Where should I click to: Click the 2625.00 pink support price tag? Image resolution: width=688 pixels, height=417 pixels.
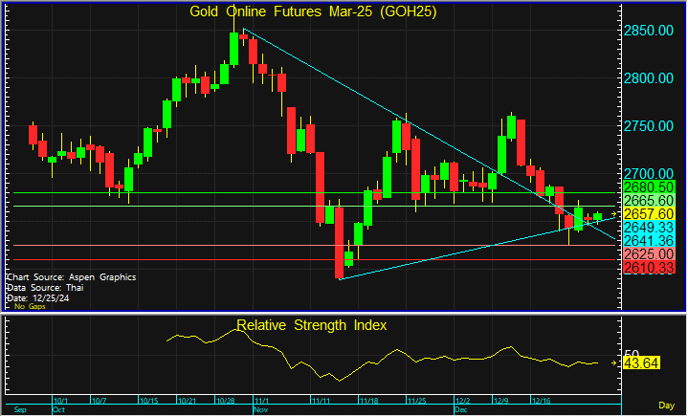click(649, 254)
